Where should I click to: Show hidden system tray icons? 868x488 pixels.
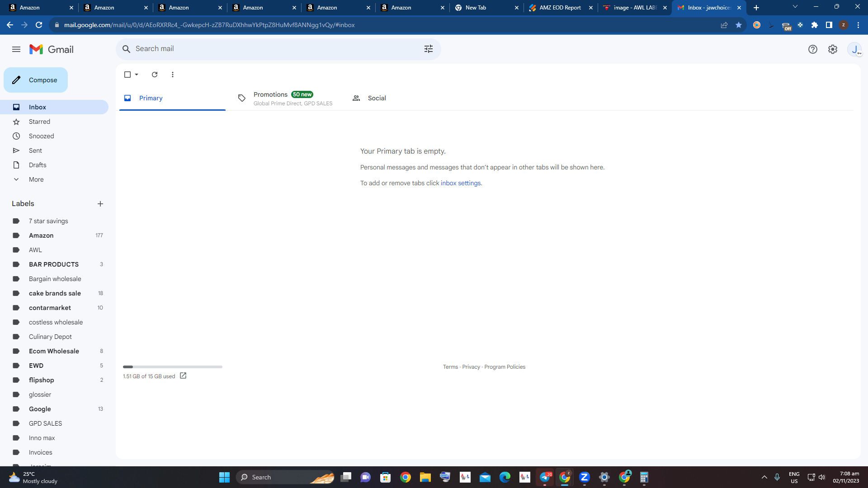[x=764, y=477]
